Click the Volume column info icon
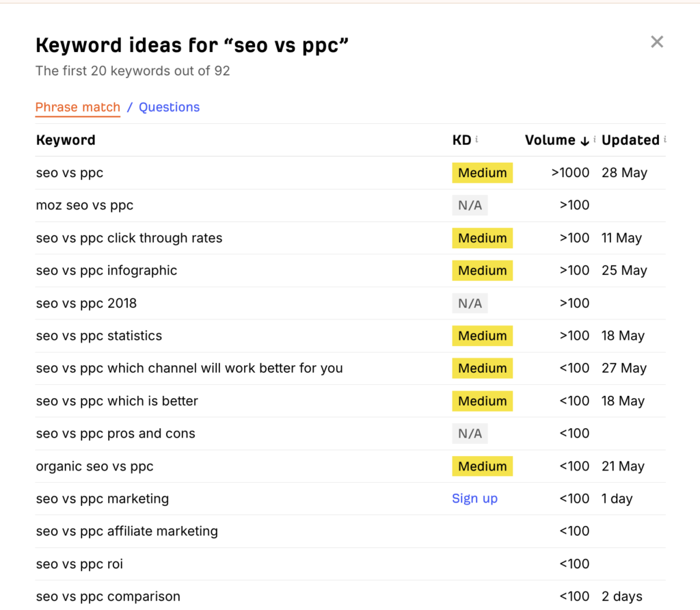Image resolution: width=700 pixels, height=610 pixels. click(x=595, y=140)
